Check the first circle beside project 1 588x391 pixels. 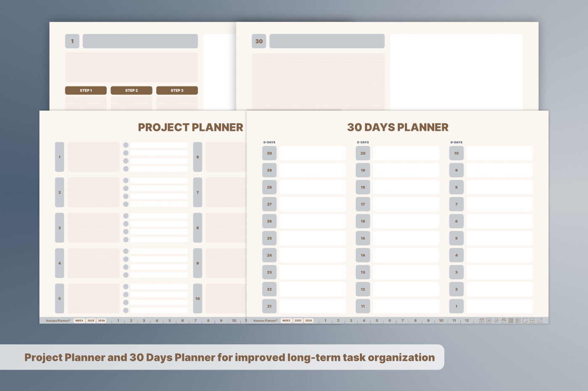pos(126,145)
